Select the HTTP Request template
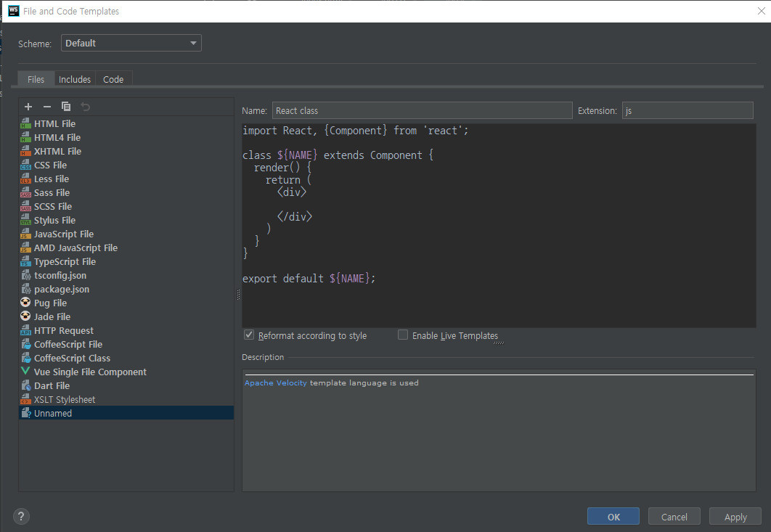The width and height of the screenshot is (771, 532). coord(126,330)
